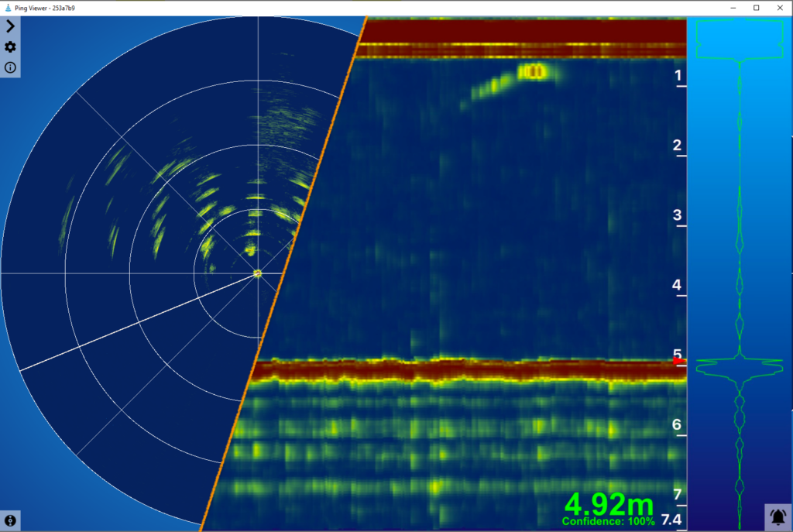Click the 4.92m depth reading
The width and height of the screenshot is (793, 532).
pos(608,504)
